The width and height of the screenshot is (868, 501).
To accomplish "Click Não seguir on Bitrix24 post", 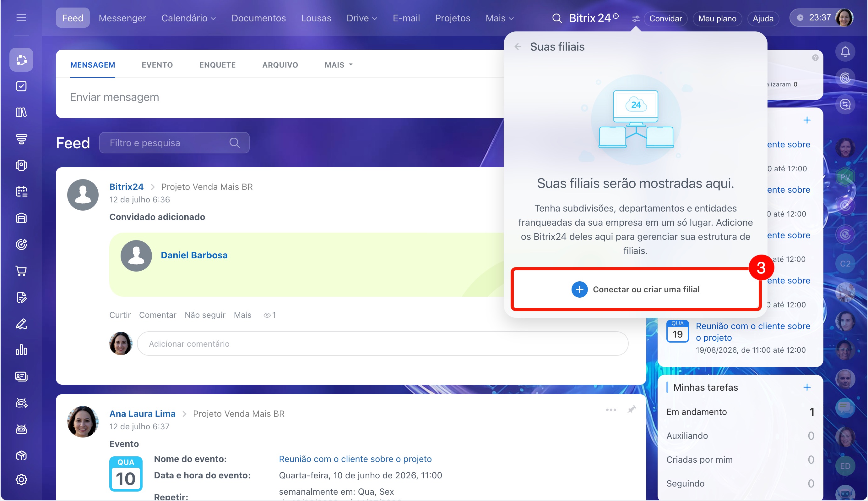I will 205,315.
